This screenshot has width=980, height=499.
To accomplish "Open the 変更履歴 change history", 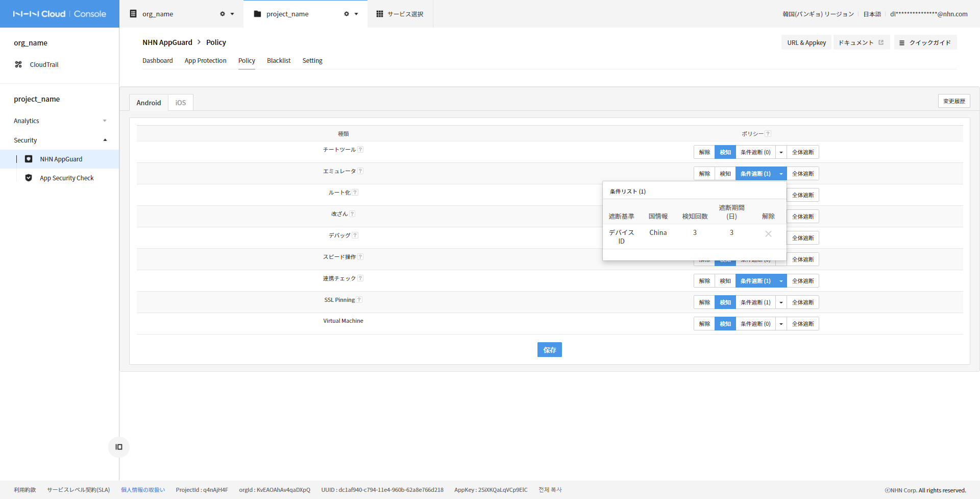I will pyautogui.click(x=954, y=101).
